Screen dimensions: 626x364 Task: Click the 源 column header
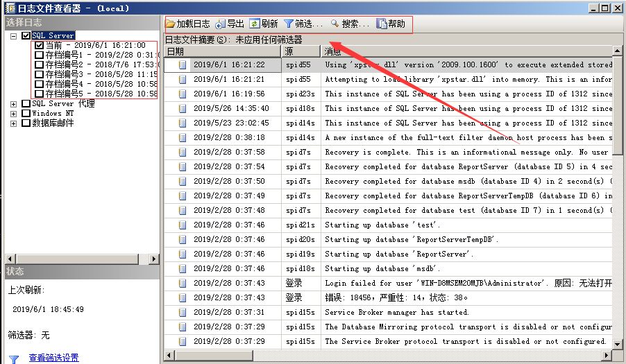tap(301, 51)
